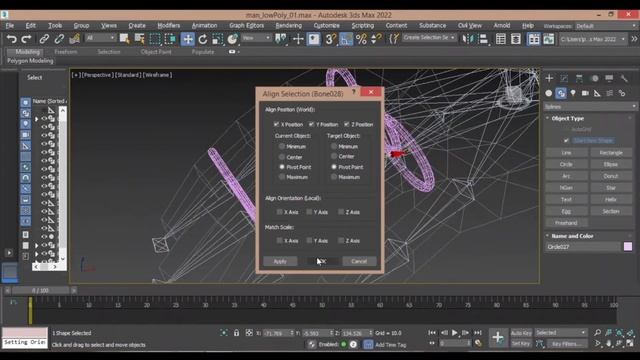The height and width of the screenshot is (360, 640).
Task: Toggle the 3D Snaps icon
Action: click(330, 39)
